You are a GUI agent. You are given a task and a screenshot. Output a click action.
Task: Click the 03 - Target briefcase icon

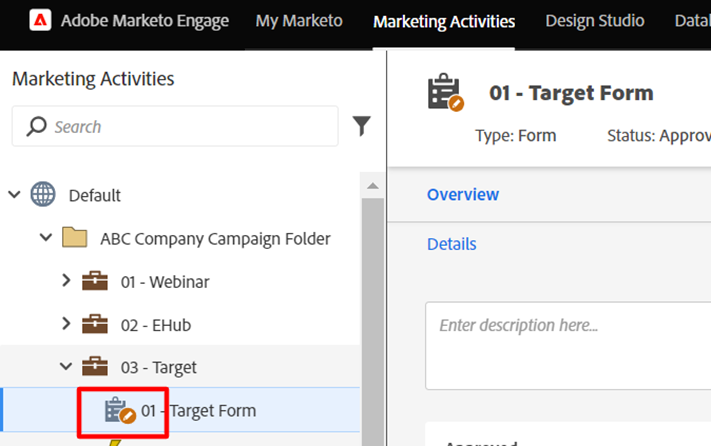[95, 367]
